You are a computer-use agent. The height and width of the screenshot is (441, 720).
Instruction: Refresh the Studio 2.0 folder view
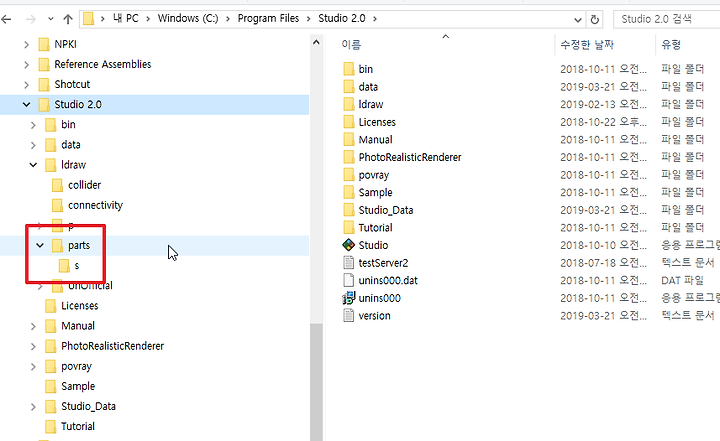(595, 19)
